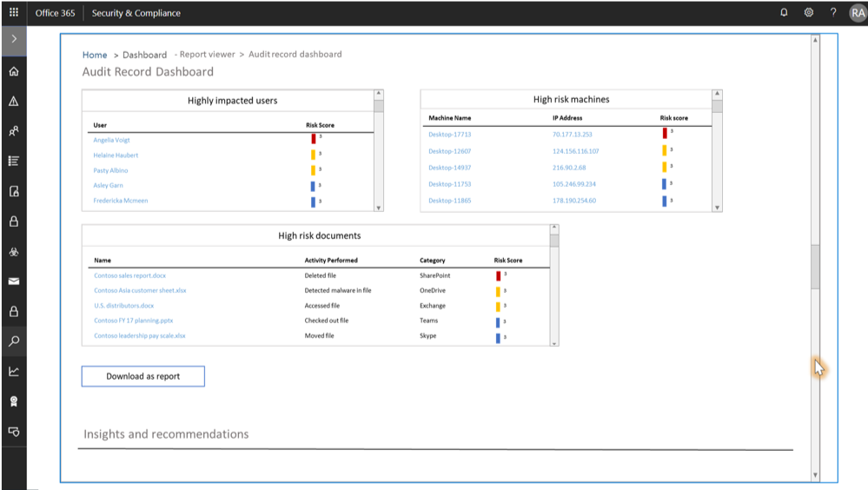Open Classifications list icon in sidebar

[14, 161]
